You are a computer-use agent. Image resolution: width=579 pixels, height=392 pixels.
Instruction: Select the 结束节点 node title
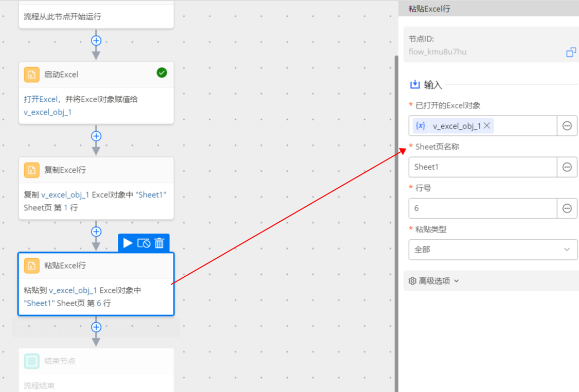click(60, 361)
